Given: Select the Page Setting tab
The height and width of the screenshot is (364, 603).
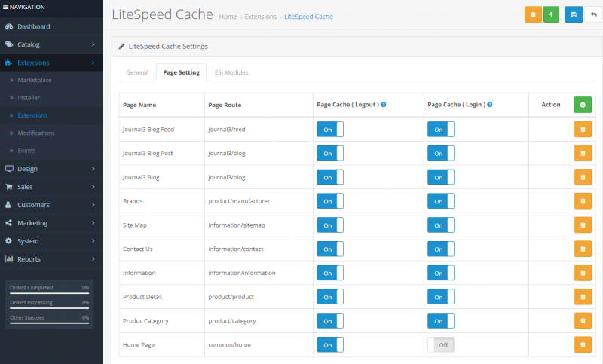Looking at the screenshot, I should tap(181, 72).
